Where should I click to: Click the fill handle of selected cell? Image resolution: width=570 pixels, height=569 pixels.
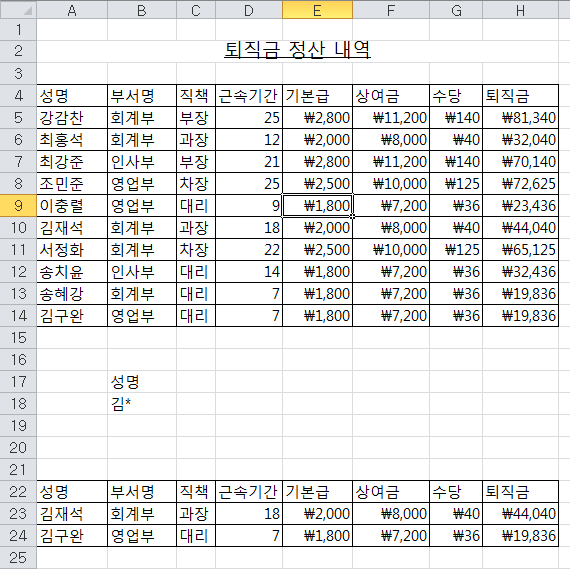352,216
